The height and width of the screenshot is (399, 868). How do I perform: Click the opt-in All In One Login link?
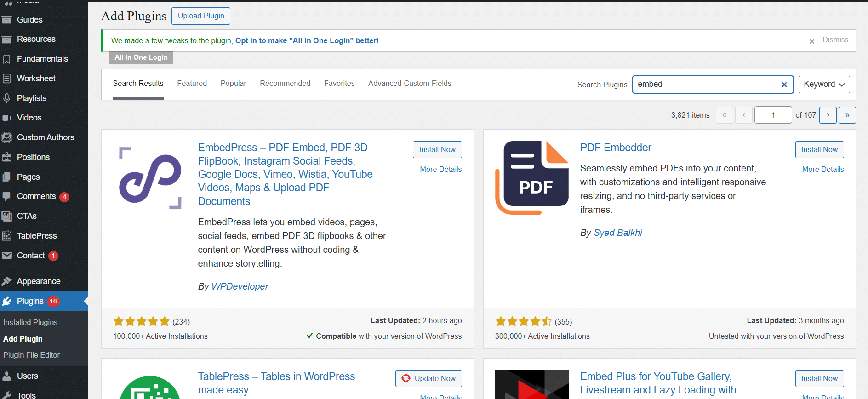pyautogui.click(x=307, y=40)
